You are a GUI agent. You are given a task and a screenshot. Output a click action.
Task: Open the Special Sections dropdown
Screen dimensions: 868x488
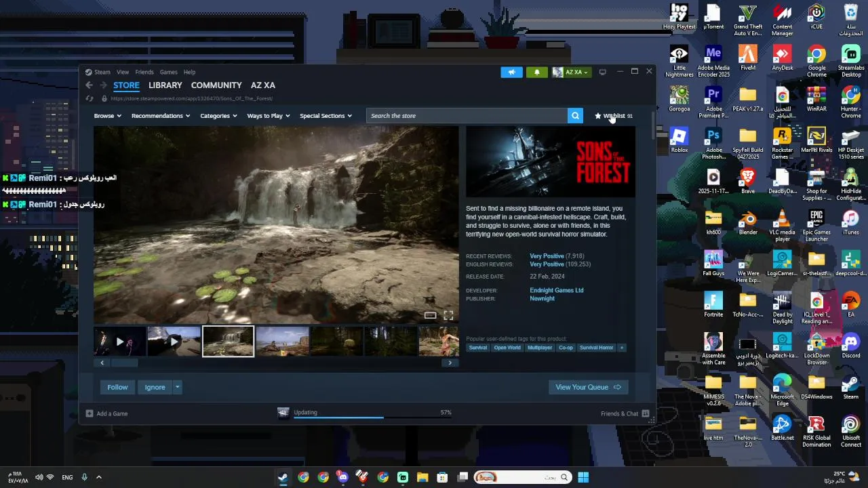(325, 116)
